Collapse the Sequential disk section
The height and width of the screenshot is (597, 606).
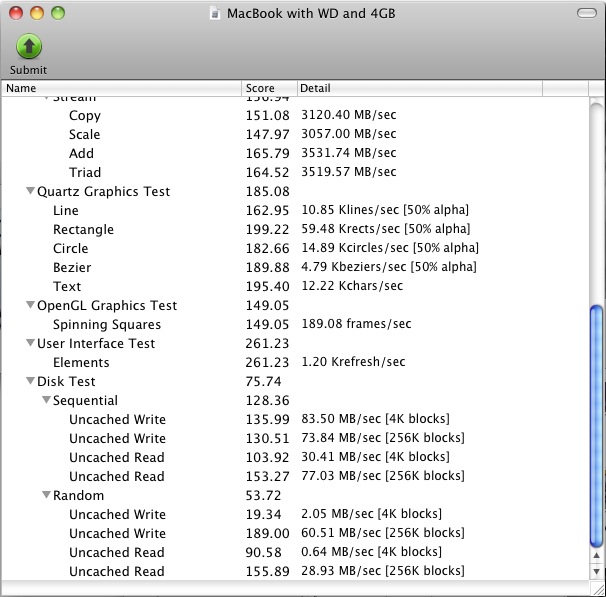[46, 400]
